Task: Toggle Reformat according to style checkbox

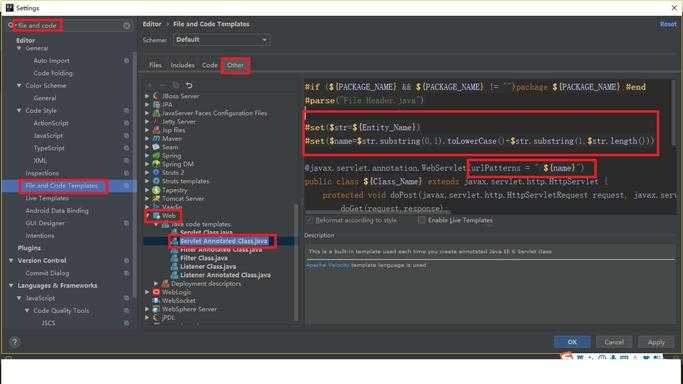Action: [309, 220]
